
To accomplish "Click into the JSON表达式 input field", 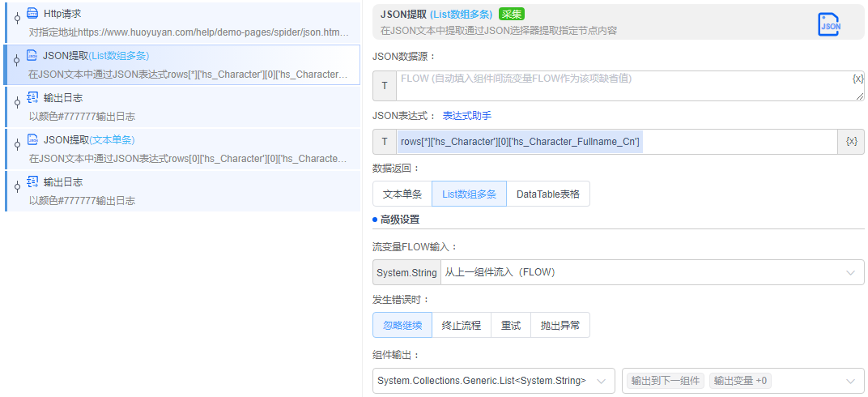I will click(617, 142).
